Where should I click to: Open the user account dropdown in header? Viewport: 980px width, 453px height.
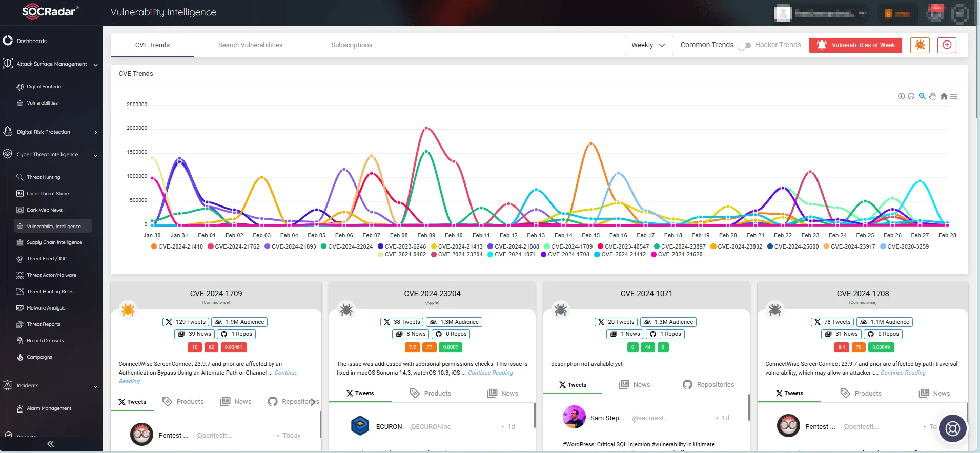(x=820, y=13)
